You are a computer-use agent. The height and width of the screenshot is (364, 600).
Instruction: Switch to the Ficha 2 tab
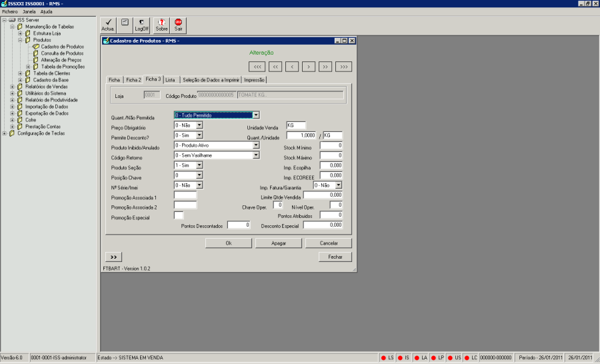(x=133, y=80)
